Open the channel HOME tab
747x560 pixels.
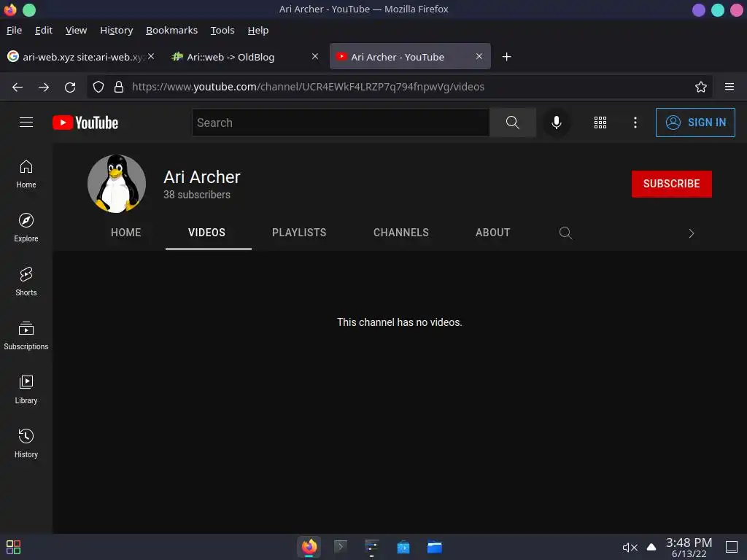(125, 233)
